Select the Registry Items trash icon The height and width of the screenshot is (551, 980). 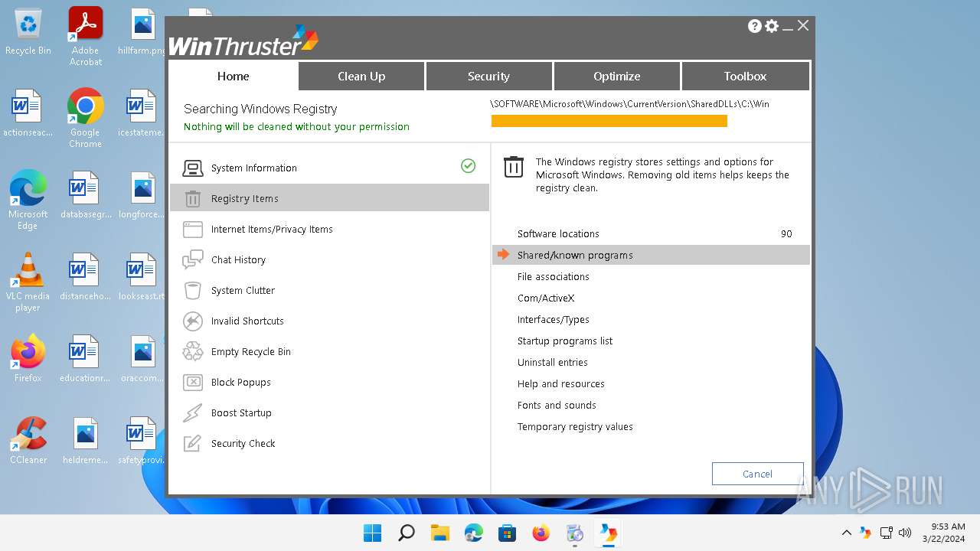pos(193,199)
